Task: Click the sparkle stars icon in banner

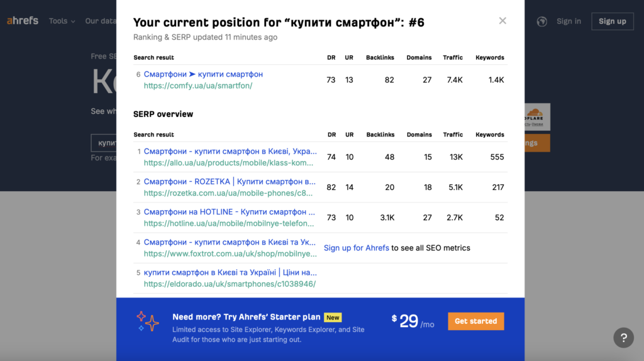Action: click(x=147, y=321)
